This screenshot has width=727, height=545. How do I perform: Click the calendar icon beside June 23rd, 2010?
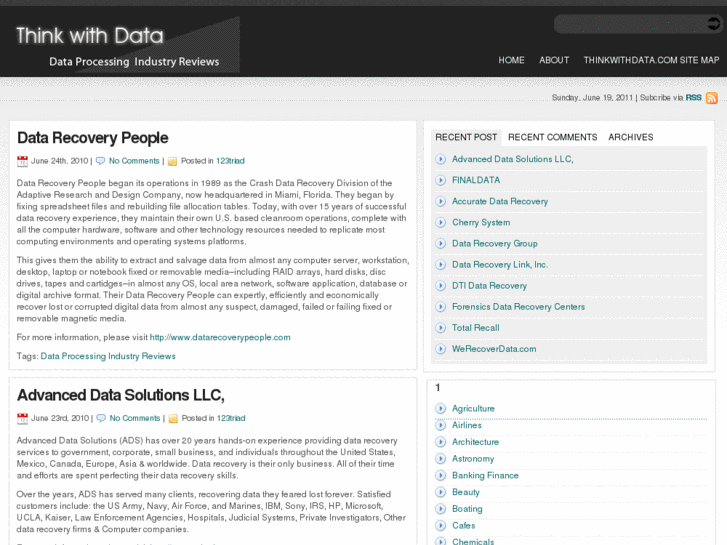coord(22,418)
